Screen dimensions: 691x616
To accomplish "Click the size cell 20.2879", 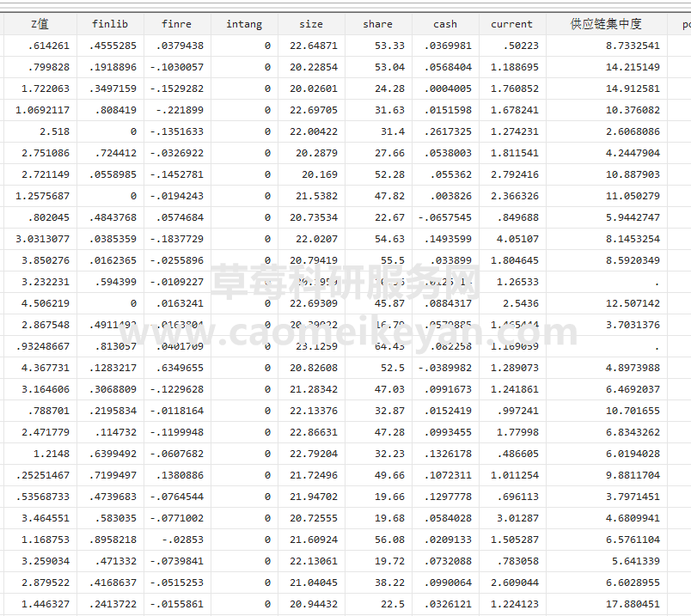I will coord(311,153).
